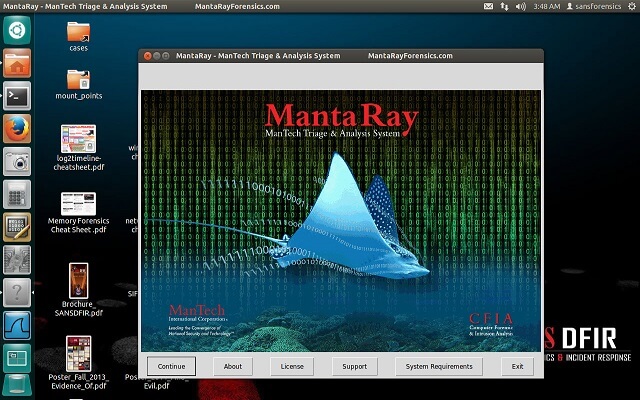Open the Support dialog
Image resolution: width=640 pixels, height=400 pixels.
click(x=354, y=366)
